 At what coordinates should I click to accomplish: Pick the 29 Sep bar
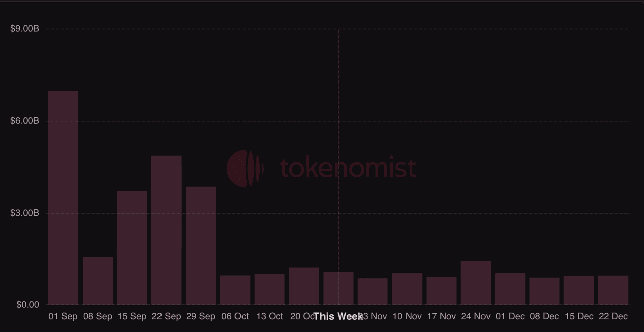click(x=201, y=245)
